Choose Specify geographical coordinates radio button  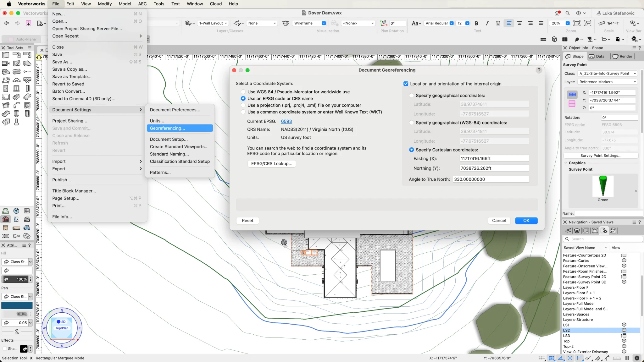pos(411,96)
